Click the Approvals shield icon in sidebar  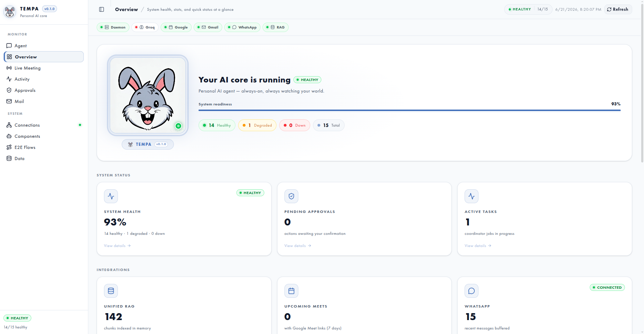[9, 90]
